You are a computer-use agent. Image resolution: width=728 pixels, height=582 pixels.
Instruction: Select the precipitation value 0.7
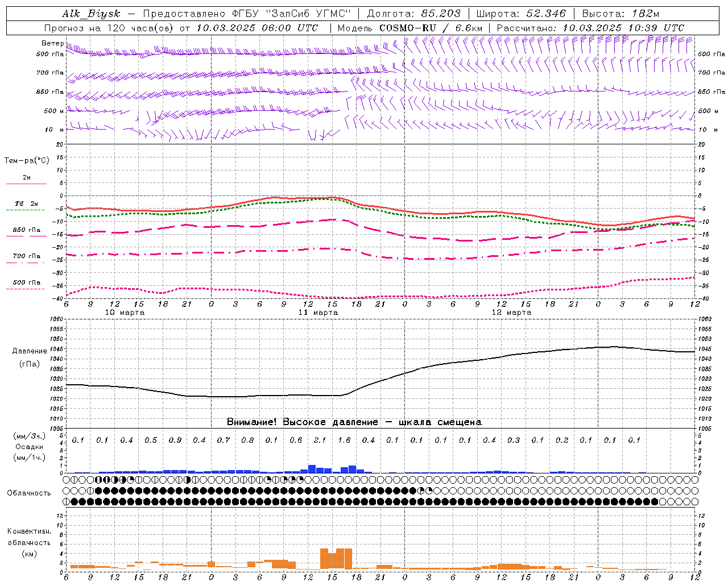coord(224,440)
